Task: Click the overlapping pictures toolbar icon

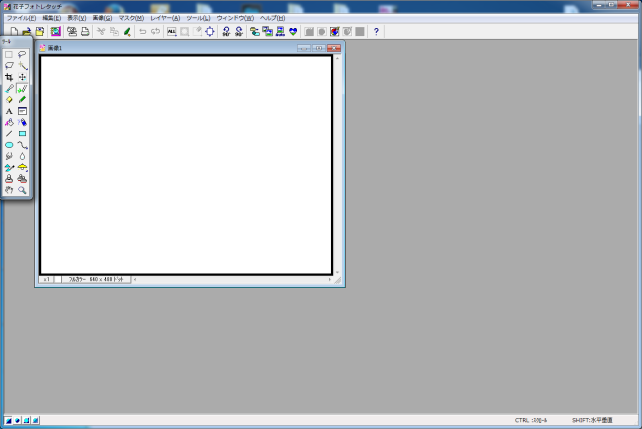Action: [x=267, y=32]
